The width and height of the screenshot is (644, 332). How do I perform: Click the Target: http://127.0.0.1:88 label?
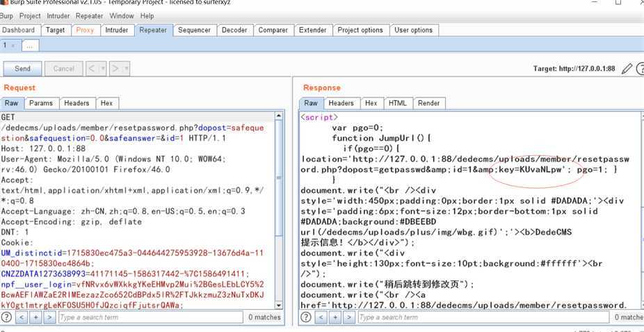(574, 69)
